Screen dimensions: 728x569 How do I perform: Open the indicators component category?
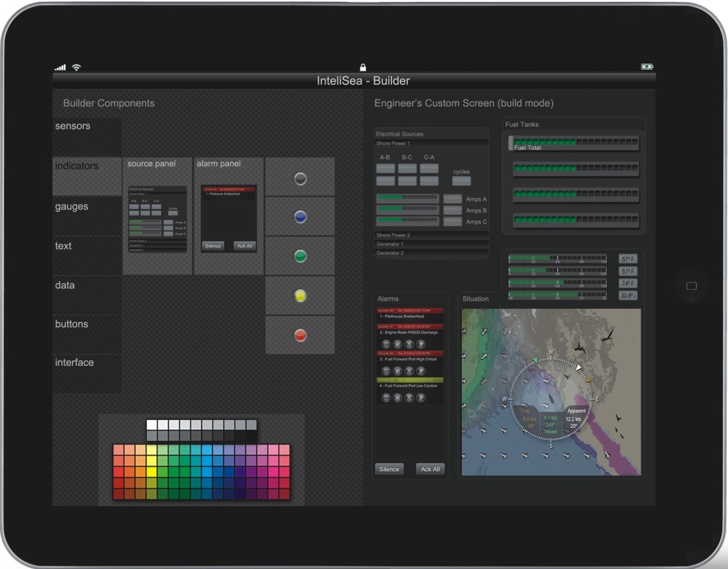[x=87, y=176]
